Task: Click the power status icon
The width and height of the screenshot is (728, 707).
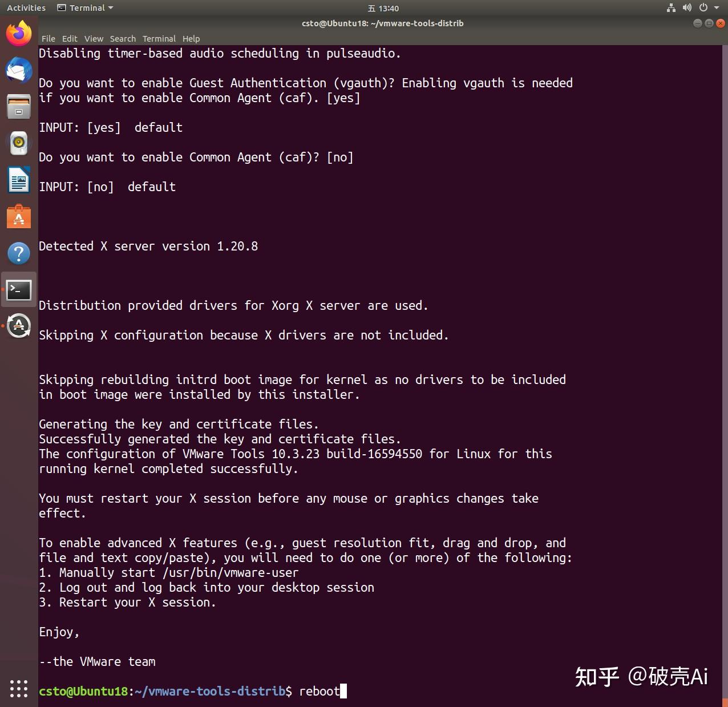Action: 703,8
